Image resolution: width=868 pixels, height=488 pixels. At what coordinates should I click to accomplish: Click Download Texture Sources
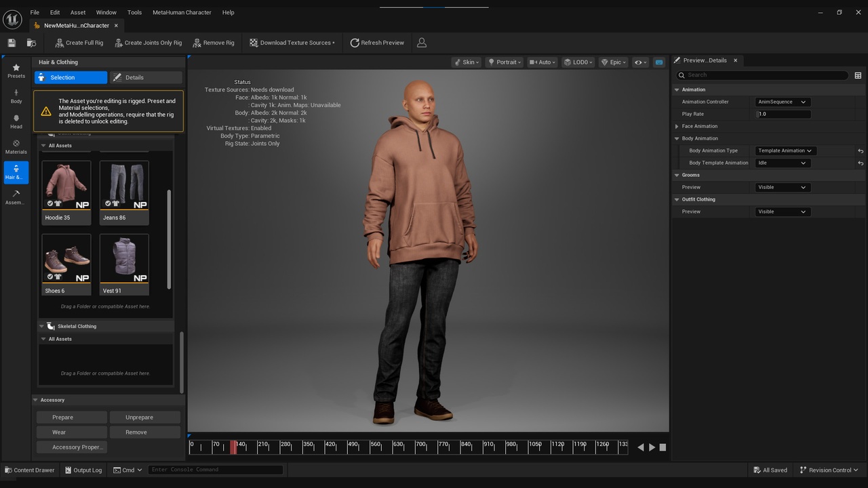pyautogui.click(x=292, y=43)
